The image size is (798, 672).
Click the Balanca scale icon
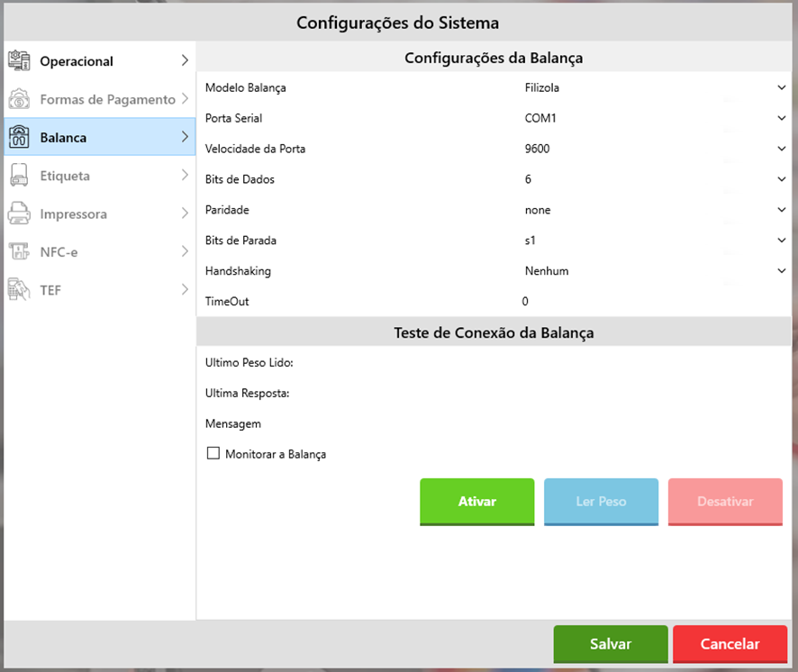click(19, 137)
